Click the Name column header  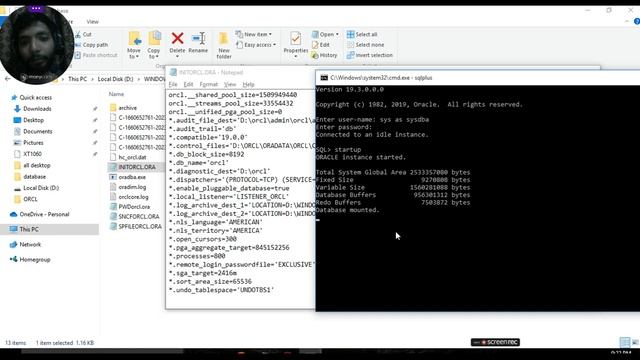click(x=116, y=94)
